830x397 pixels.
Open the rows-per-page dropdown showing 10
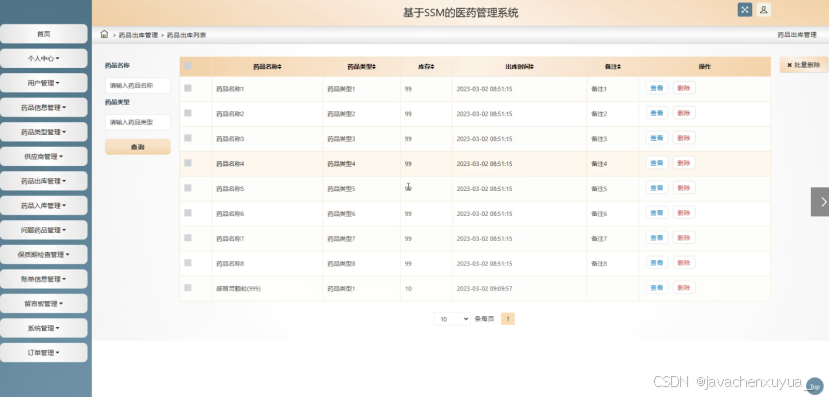[x=452, y=319]
